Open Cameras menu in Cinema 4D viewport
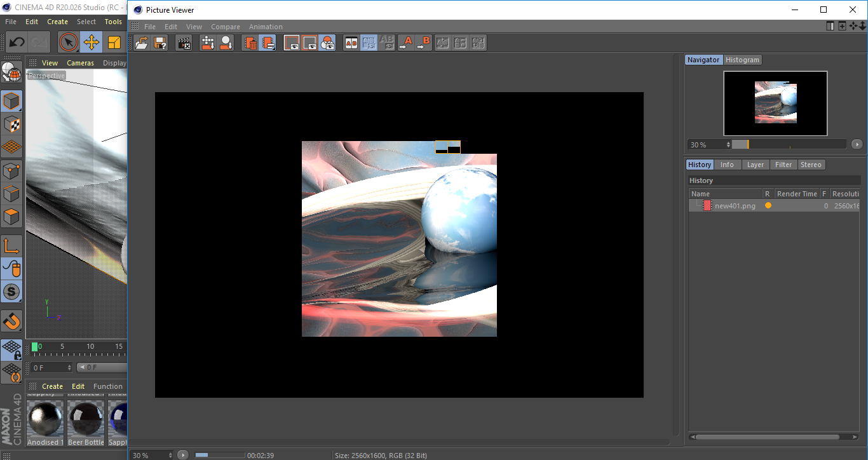 [x=80, y=63]
